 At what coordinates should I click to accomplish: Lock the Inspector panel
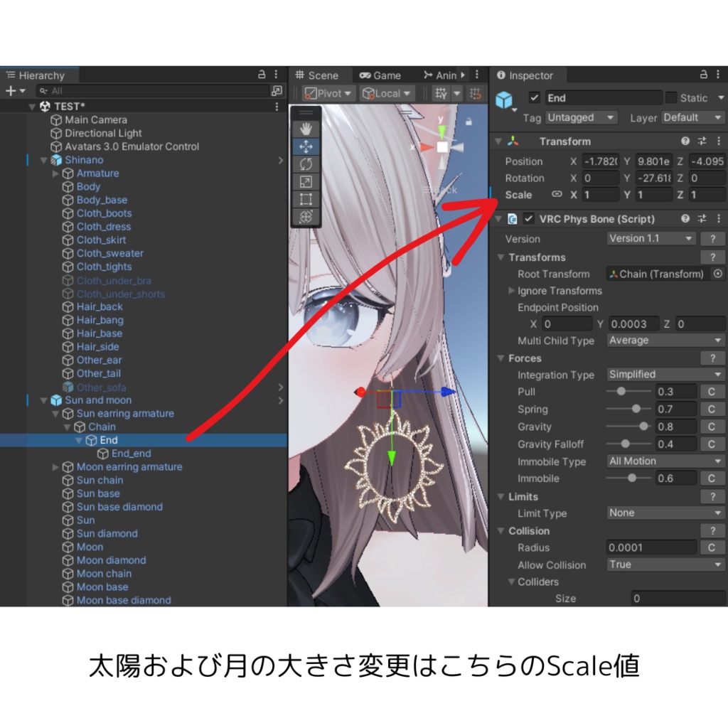click(704, 74)
